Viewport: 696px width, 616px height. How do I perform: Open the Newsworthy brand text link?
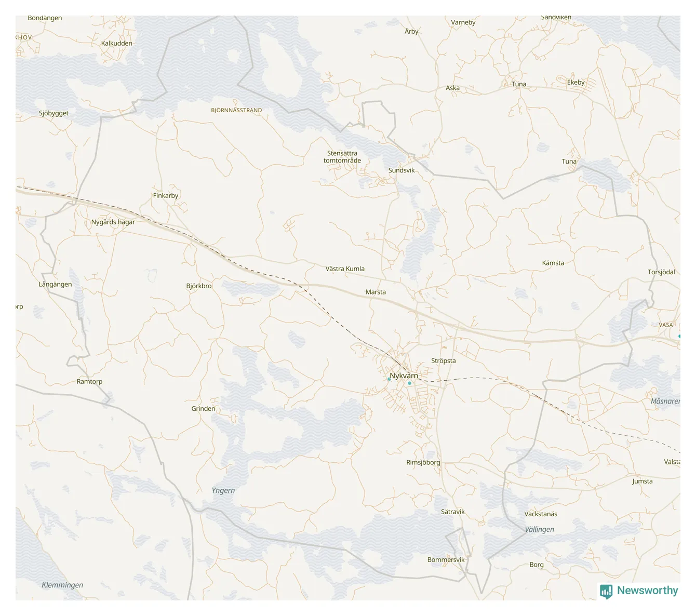click(647, 591)
